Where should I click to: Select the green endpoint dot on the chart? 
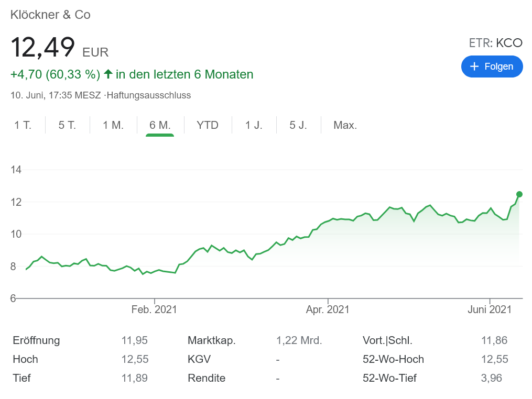[518, 194]
